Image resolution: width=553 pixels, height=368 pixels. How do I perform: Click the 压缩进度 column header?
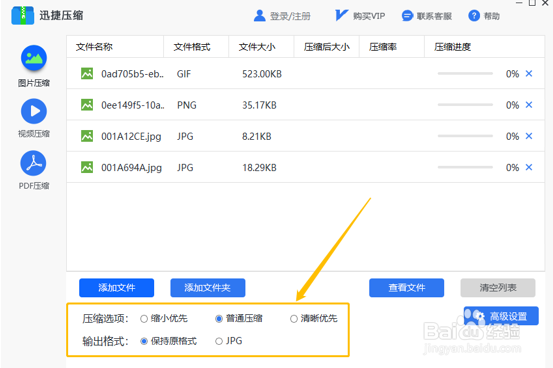pos(452,47)
